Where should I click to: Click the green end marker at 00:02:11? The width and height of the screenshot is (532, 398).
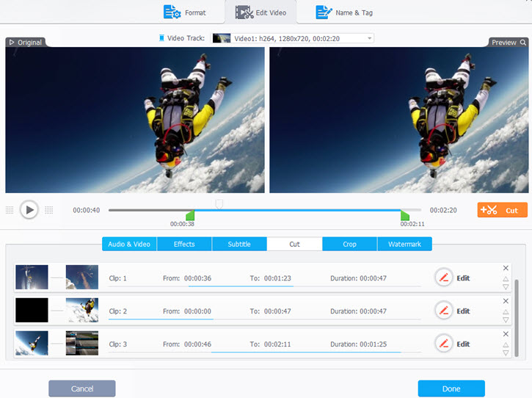tap(405, 215)
